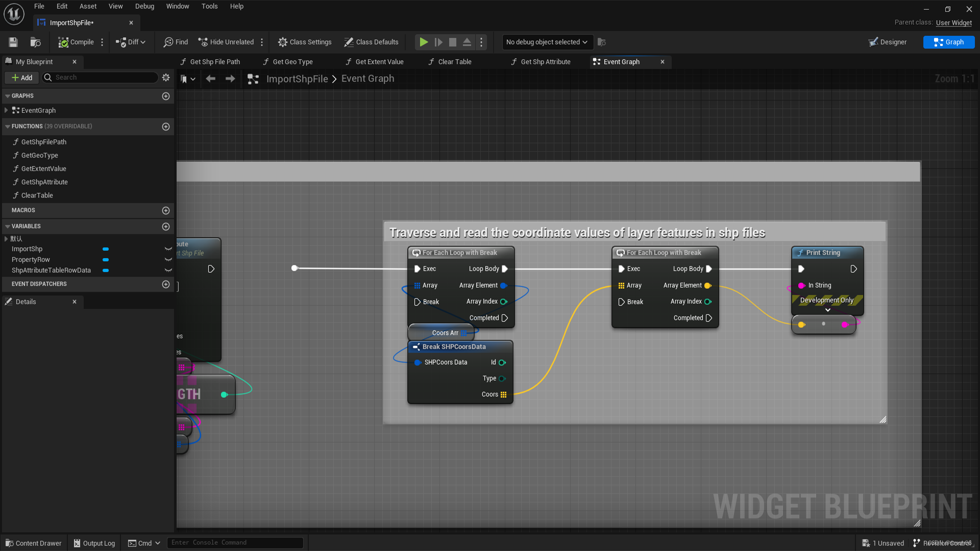Screen dimensions: 980x551
Task: Click the Find toolbar icon
Action: point(176,42)
